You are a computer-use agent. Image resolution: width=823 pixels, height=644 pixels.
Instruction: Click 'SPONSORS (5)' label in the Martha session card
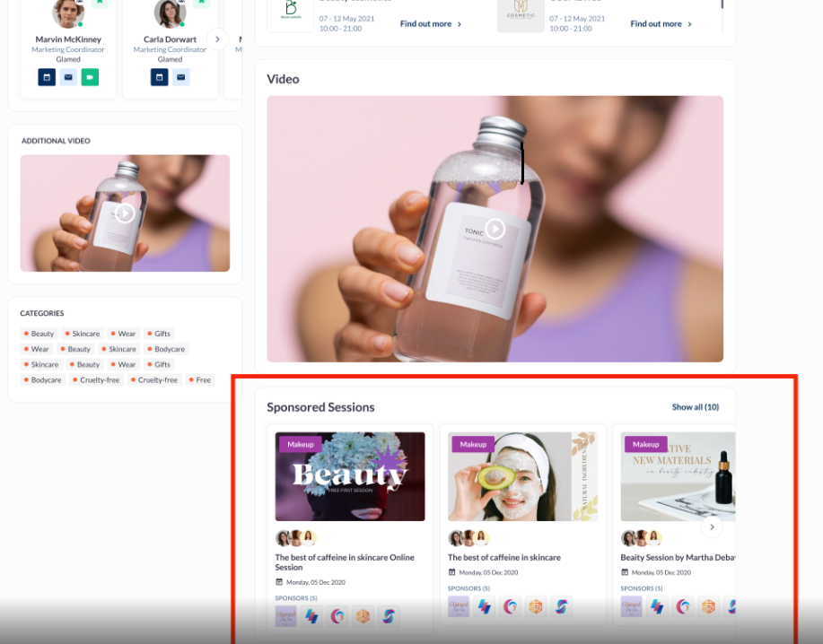coord(642,588)
